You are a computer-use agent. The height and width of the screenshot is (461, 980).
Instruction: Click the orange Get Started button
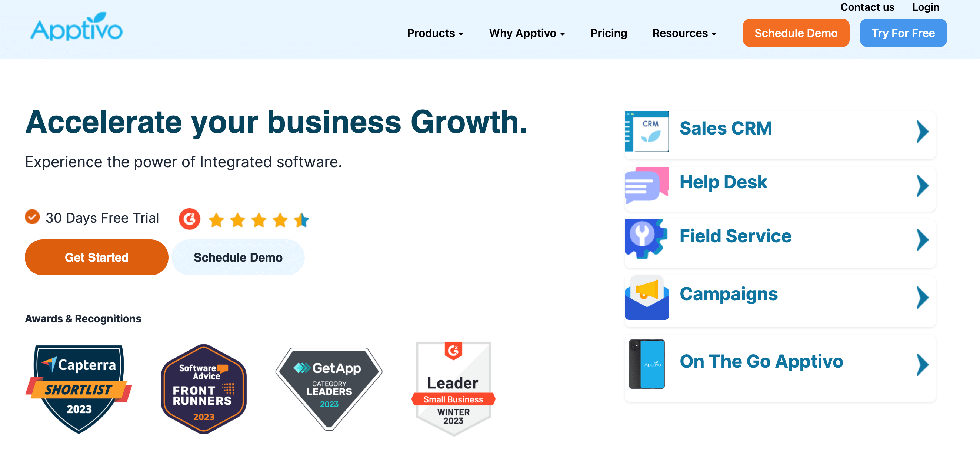tap(97, 257)
